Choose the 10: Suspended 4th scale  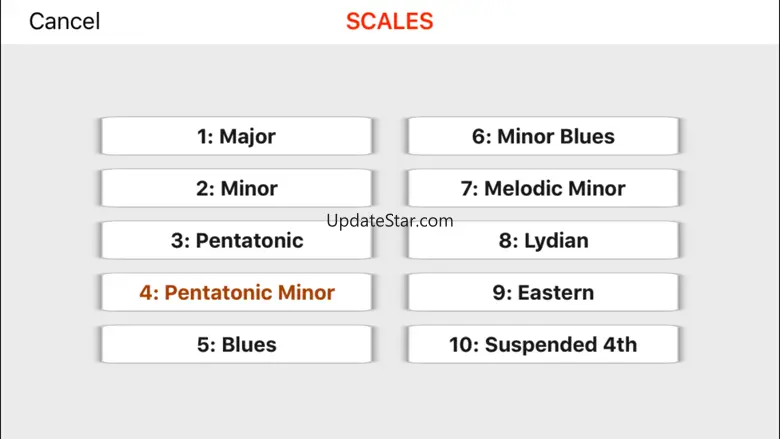[543, 345]
